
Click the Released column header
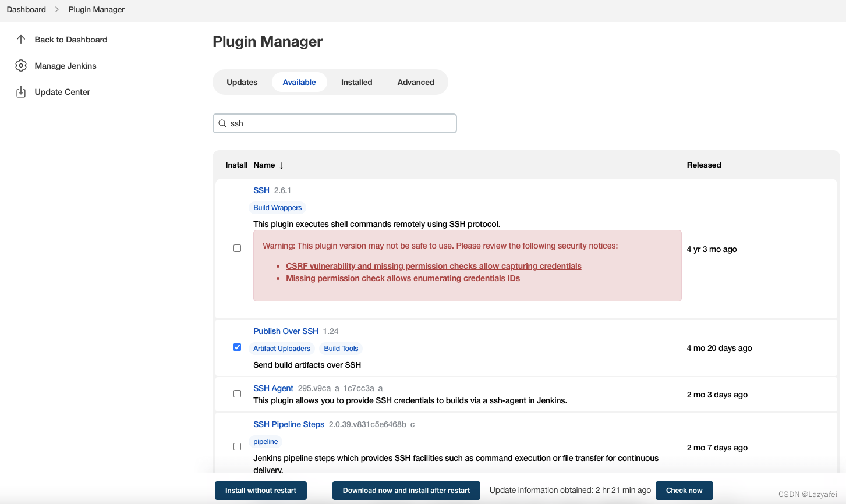(704, 165)
